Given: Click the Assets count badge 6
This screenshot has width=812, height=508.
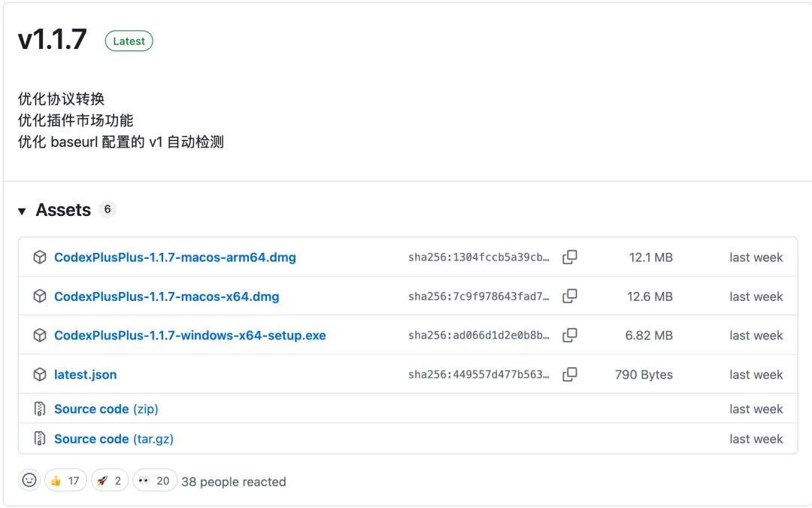Looking at the screenshot, I should click(x=108, y=209).
